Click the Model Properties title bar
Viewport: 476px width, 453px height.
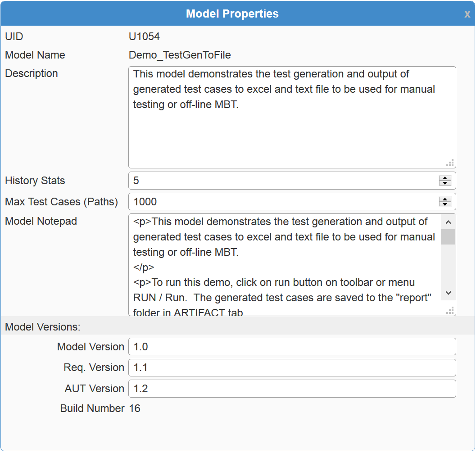[x=232, y=14]
